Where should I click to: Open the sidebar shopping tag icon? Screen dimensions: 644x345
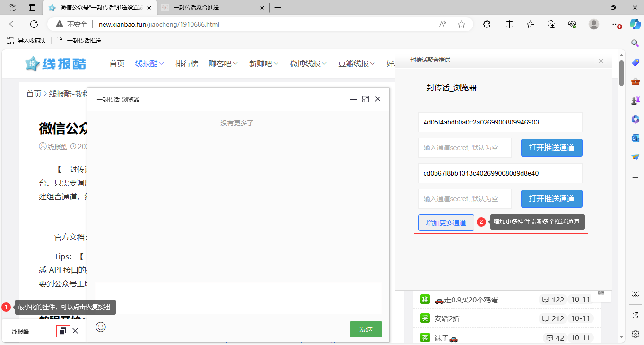point(635,62)
